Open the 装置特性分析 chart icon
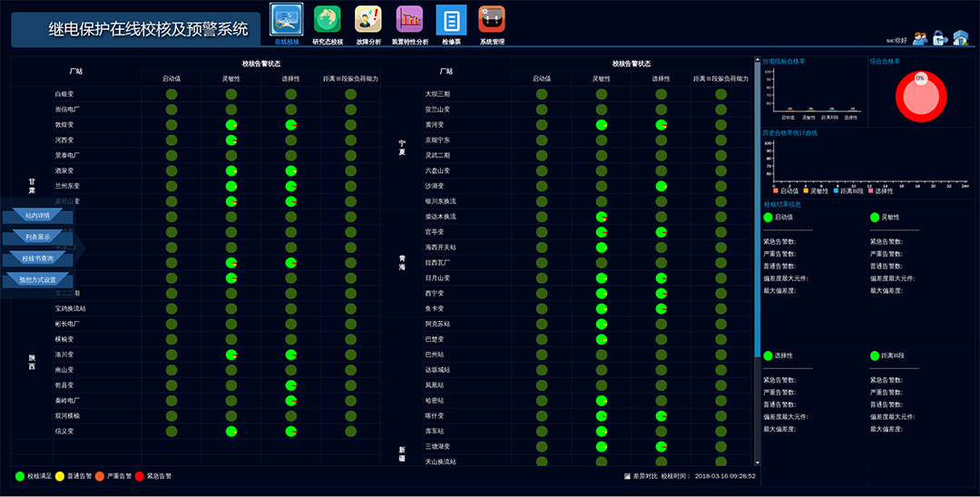The height and width of the screenshot is (497, 980). 409,19
